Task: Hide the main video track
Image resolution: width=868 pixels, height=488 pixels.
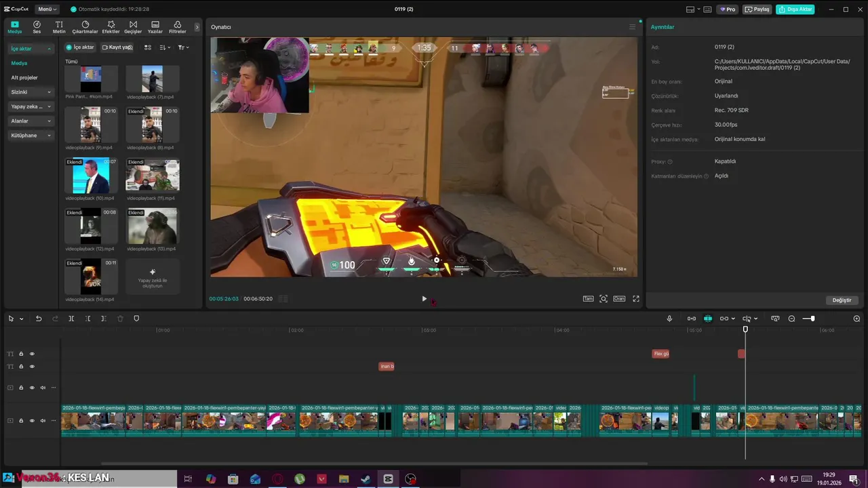Action: coord(32,421)
